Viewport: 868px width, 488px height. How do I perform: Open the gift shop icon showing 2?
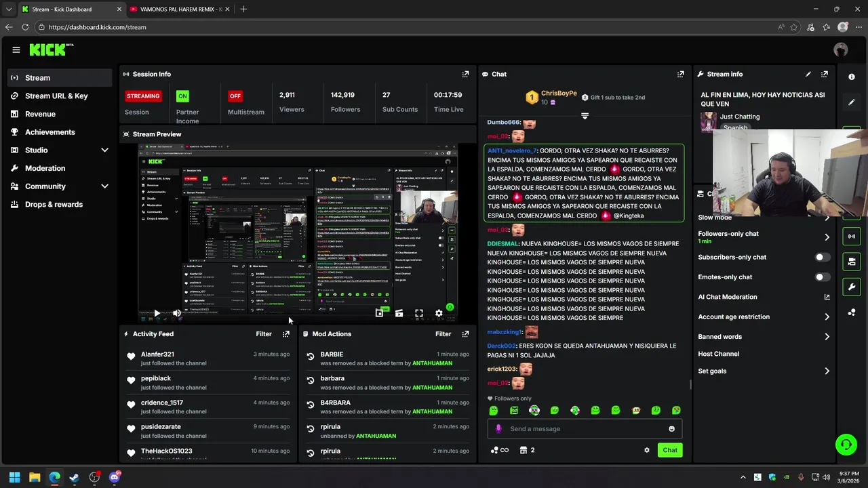pos(527,450)
